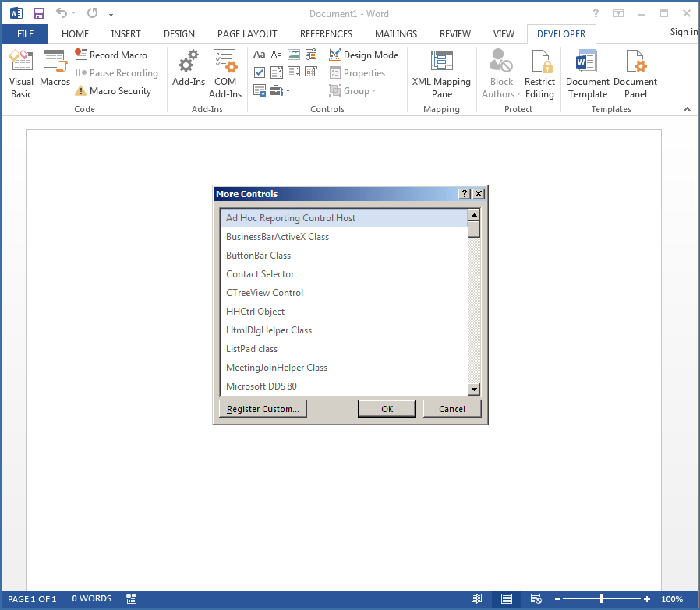Open XML Mapping Pane
The height and width of the screenshot is (610, 700).
tap(441, 74)
